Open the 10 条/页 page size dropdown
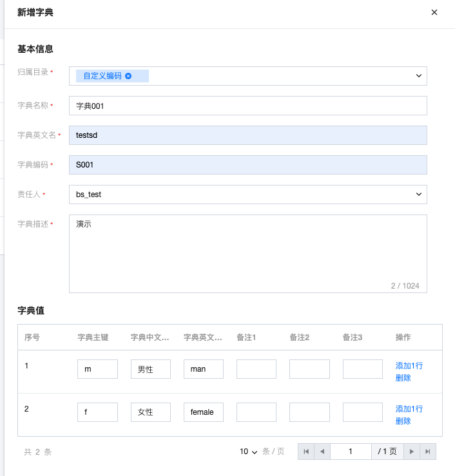The height and width of the screenshot is (476, 455). (249, 452)
